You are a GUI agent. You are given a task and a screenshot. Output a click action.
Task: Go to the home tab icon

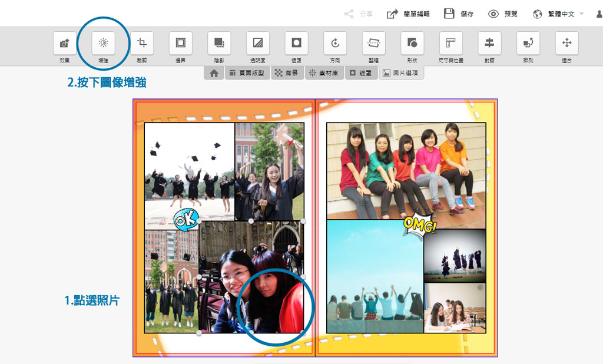pos(214,73)
